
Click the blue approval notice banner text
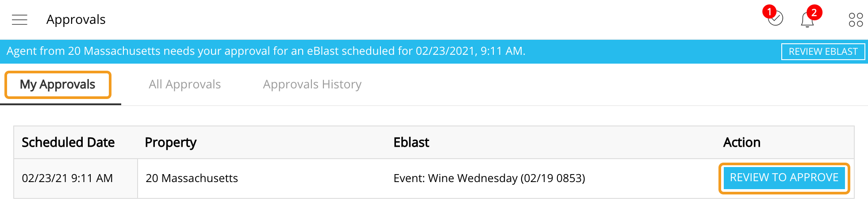pyautogui.click(x=265, y=51)
